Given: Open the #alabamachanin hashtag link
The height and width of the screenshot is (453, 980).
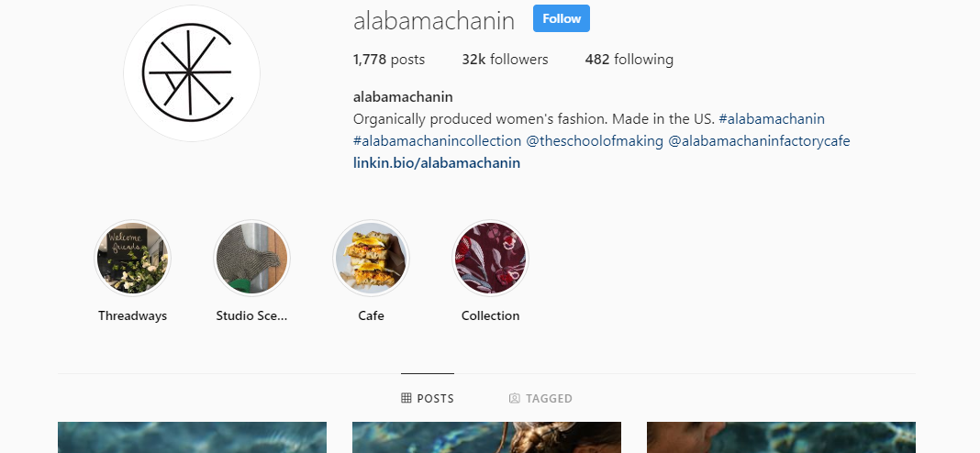Looking at the screenshot, I should click(x=771, y=119).
